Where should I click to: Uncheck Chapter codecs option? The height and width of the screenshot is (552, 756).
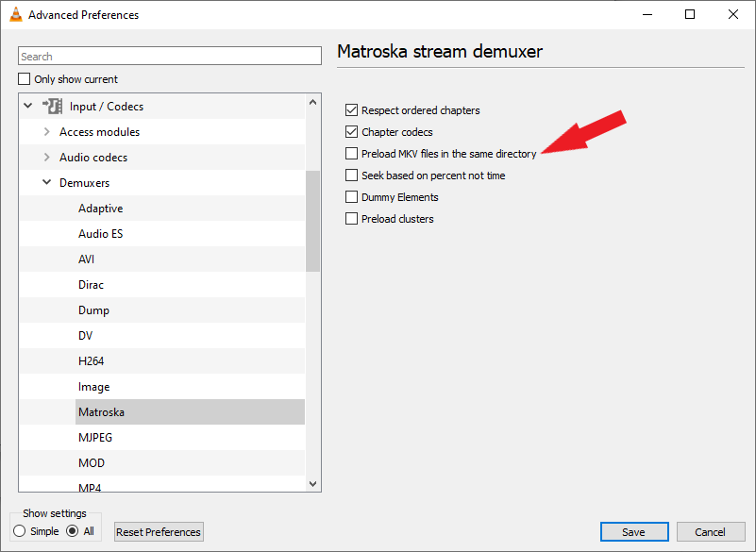(351, 132)
